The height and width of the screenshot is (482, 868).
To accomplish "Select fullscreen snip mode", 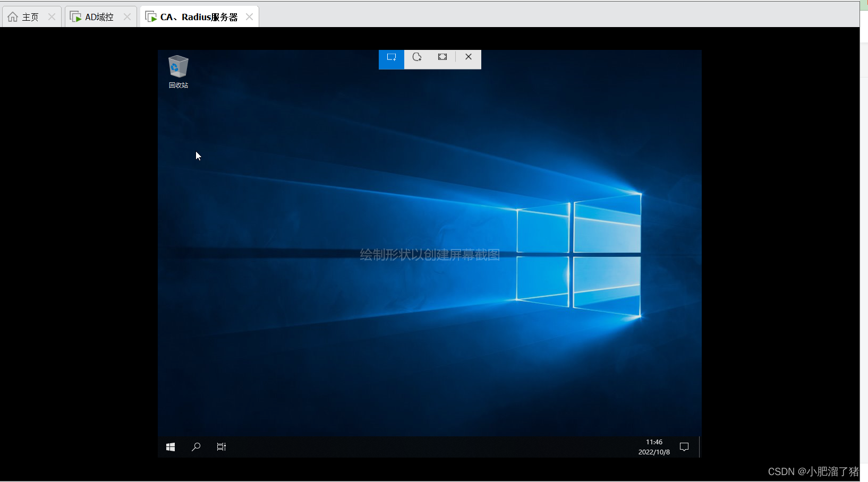I will pyautogui.click(x=442, y=57).
